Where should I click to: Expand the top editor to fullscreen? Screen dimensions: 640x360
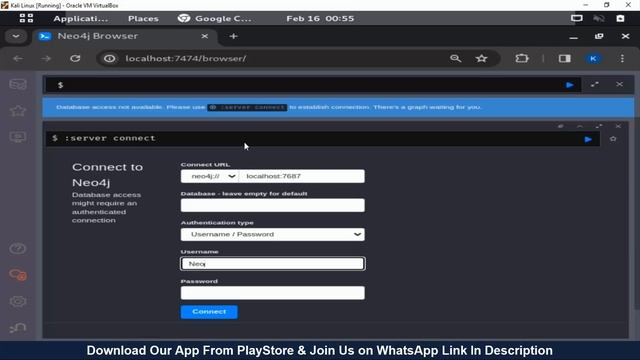[595, 84]
